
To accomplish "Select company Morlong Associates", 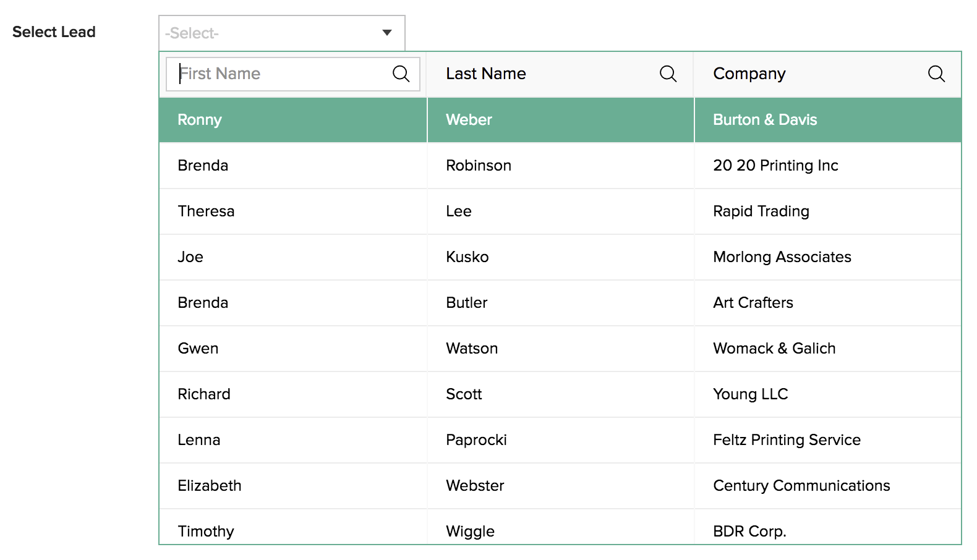I will click(x=782, y=257).
